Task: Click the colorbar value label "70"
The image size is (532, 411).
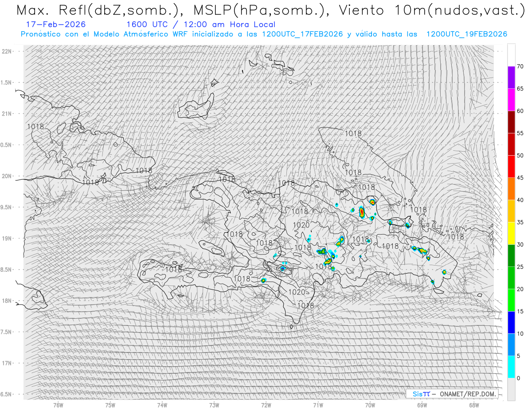Action: tap(520, 67)
